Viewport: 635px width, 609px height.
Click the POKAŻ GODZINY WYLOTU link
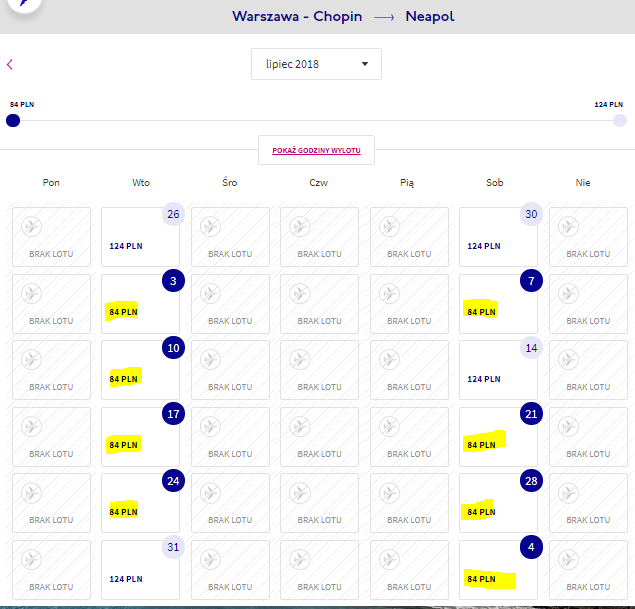click(316, 150)
